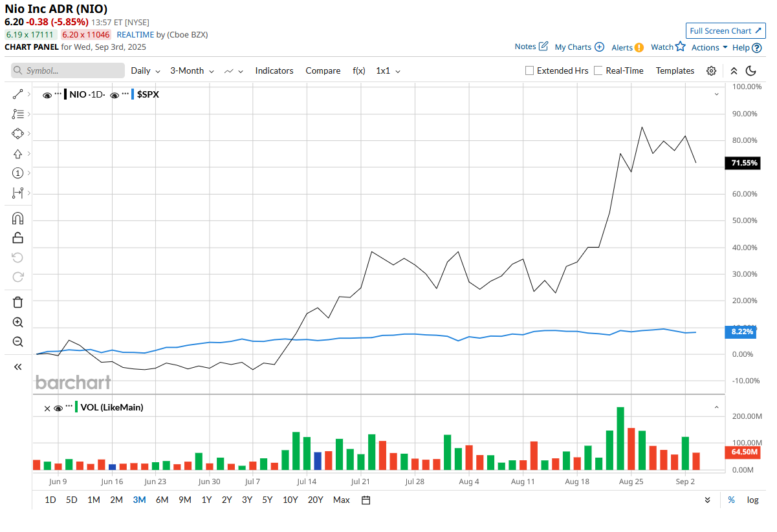
Task: Open the f(x) expressions tool
Action: point(359,71)
